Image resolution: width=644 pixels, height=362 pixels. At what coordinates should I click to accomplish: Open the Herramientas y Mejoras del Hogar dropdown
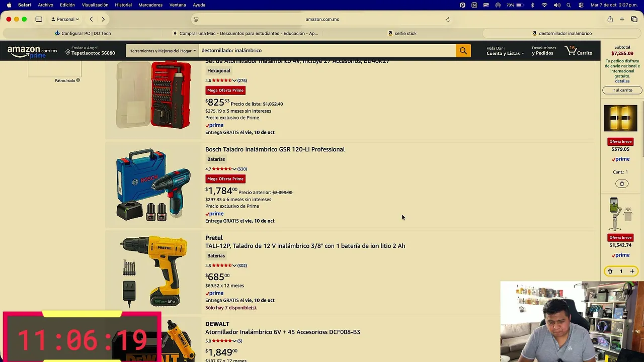(162, 50)
